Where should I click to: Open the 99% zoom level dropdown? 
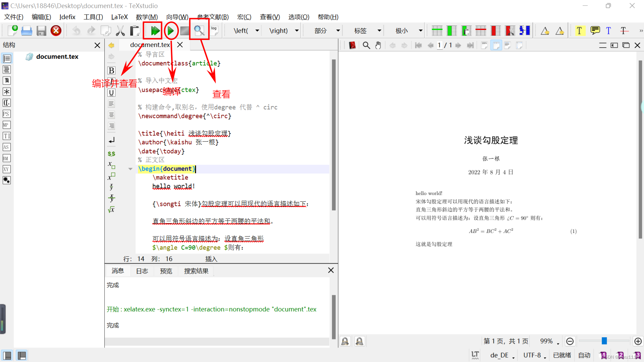tap(549, 341)
